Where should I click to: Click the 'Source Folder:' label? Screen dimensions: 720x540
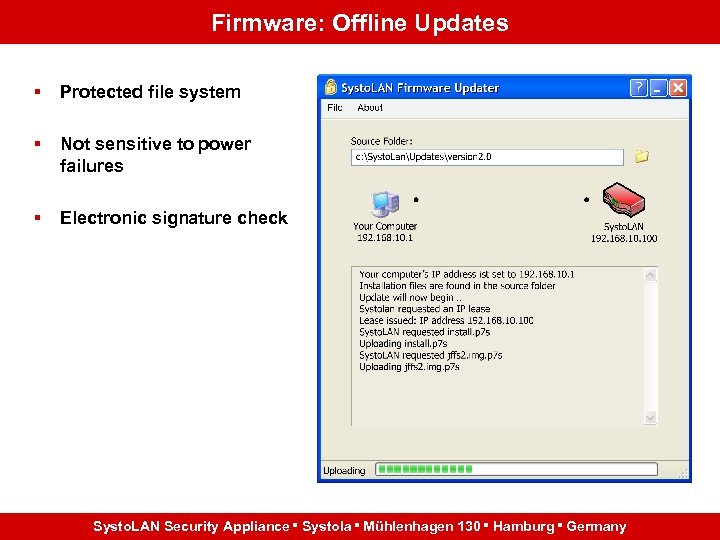click(x=382, y=141)
